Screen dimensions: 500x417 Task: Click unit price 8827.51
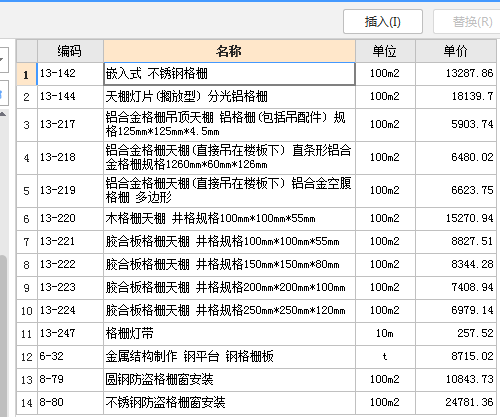[x=456, y=242]
